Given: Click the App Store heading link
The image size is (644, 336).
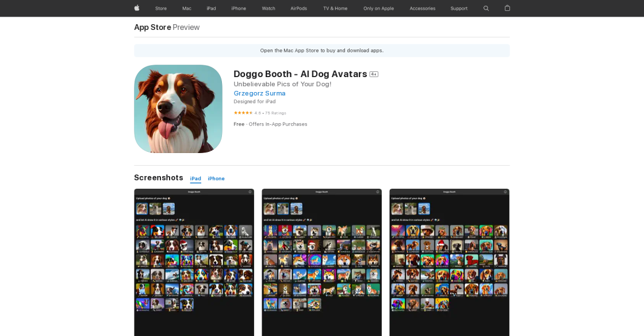Looking at the screenshot, I should pos(152,27).
